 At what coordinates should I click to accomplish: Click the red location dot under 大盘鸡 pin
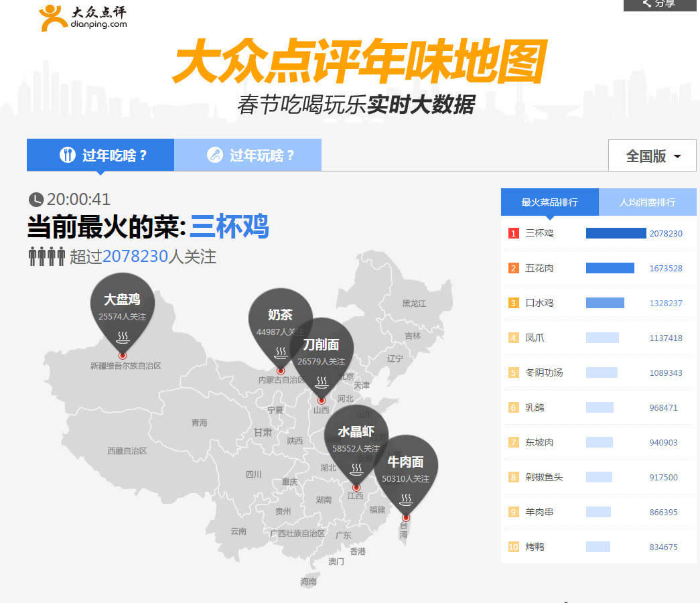point(123,356)
